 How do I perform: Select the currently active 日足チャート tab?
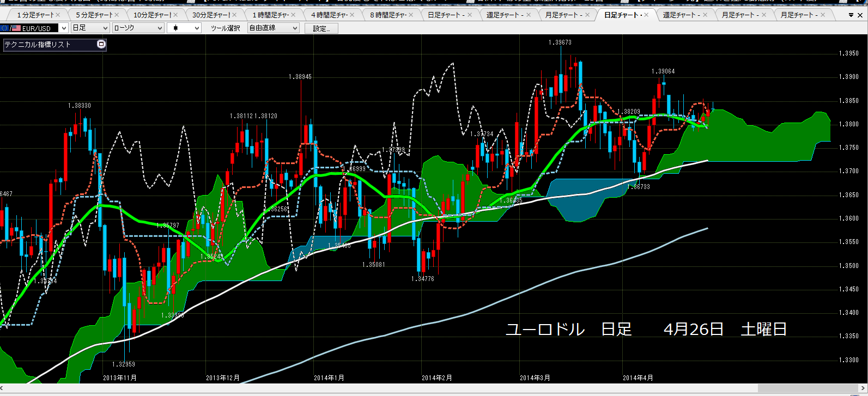tap(623, 15)
